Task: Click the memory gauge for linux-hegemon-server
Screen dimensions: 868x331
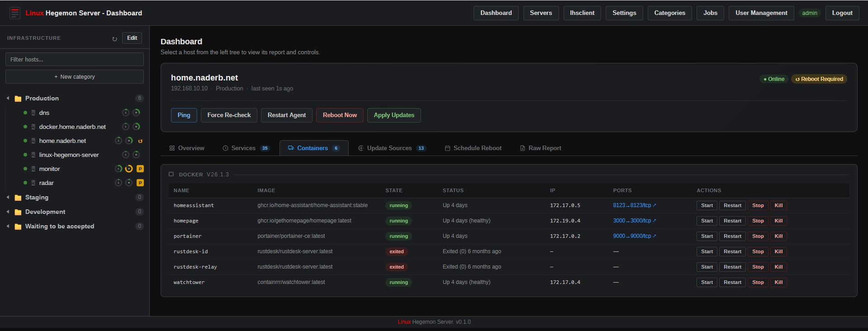Action: pyautogui.click(x=136, y=155)
